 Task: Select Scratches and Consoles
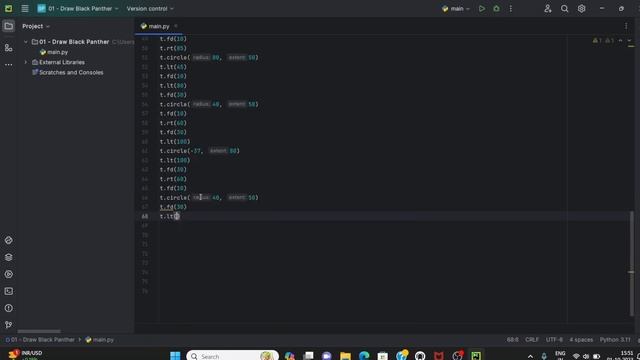pos(68,72)
